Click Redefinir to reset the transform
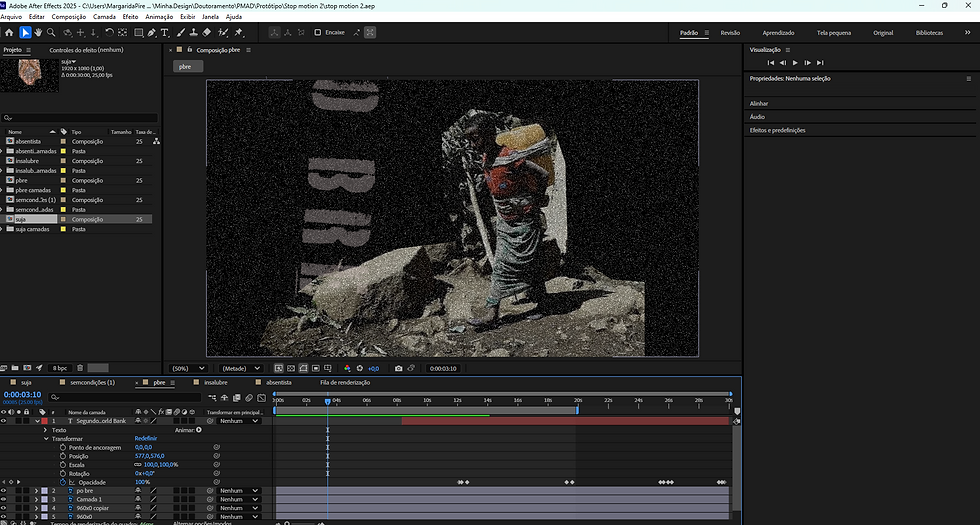The height and width of the screenshot is (525, 980). click(145, 439)
